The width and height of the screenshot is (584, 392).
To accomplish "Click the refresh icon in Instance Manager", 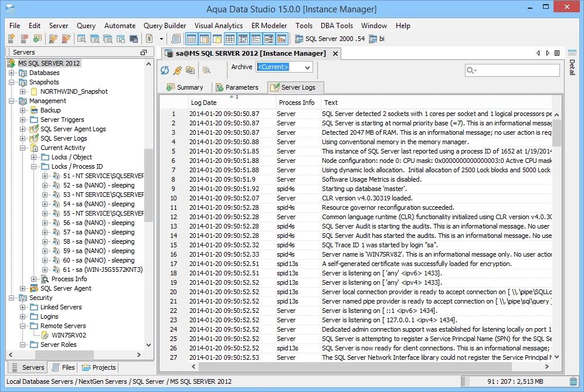I will [x=165, y=70].
